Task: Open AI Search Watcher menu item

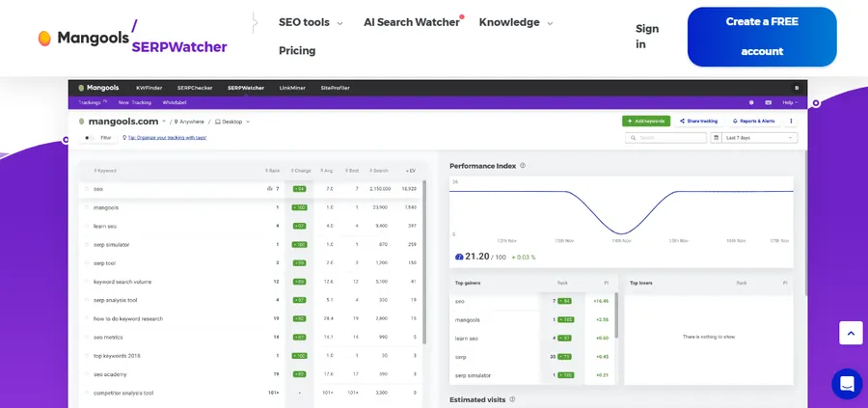Action: (x=412, y=23)
